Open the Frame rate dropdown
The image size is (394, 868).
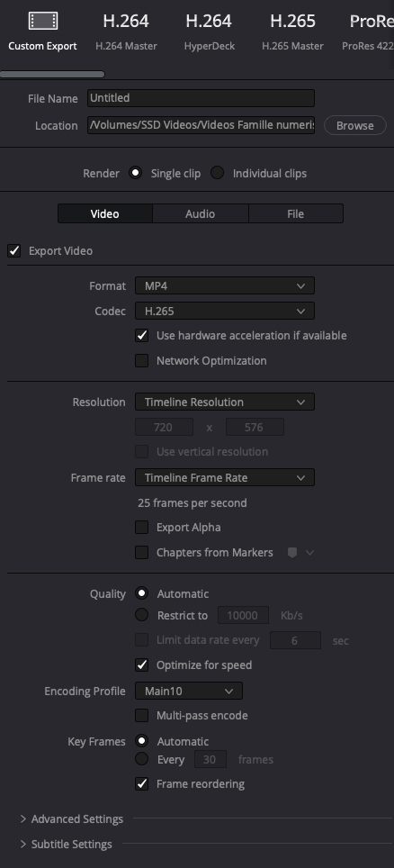[225, 477]
